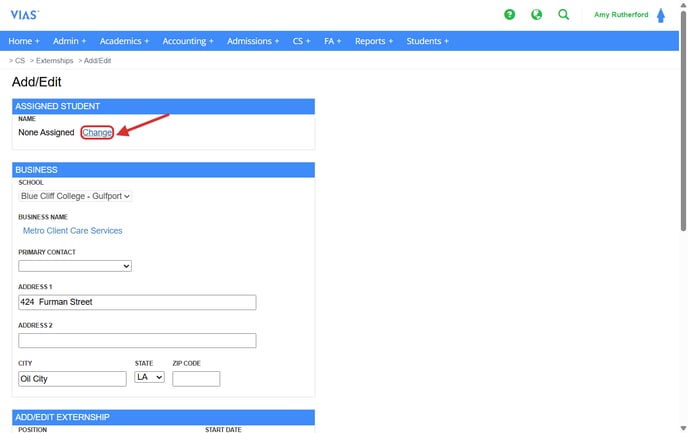Open the School dropdown
The width and height of the screenshot is (688, 433).
coord(75,196)
